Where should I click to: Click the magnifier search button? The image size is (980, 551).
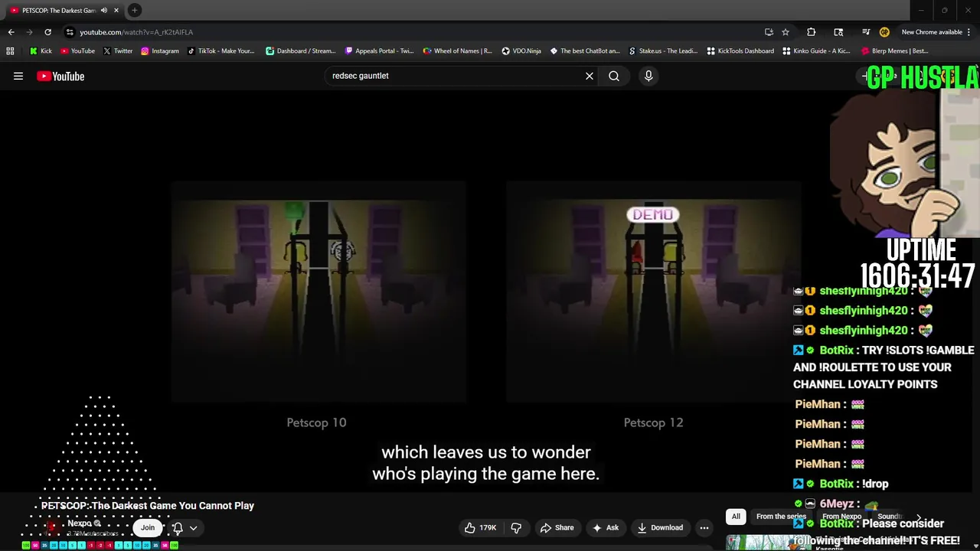(614, 76)
